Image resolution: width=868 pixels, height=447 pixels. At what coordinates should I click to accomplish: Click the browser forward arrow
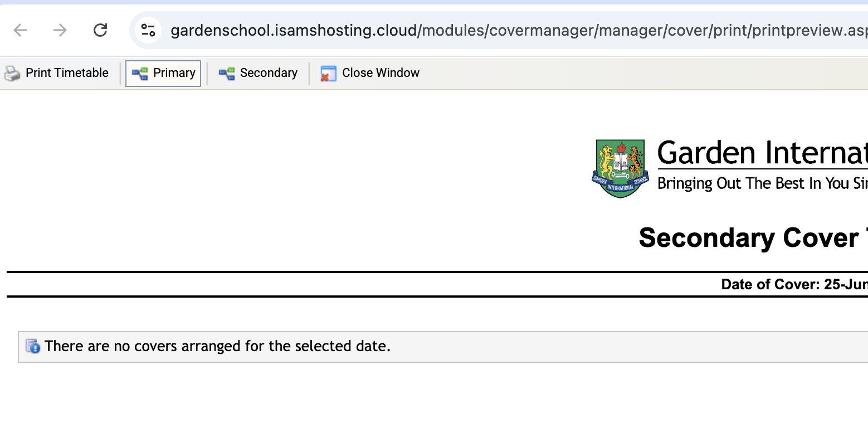click(x=60, y=30)
